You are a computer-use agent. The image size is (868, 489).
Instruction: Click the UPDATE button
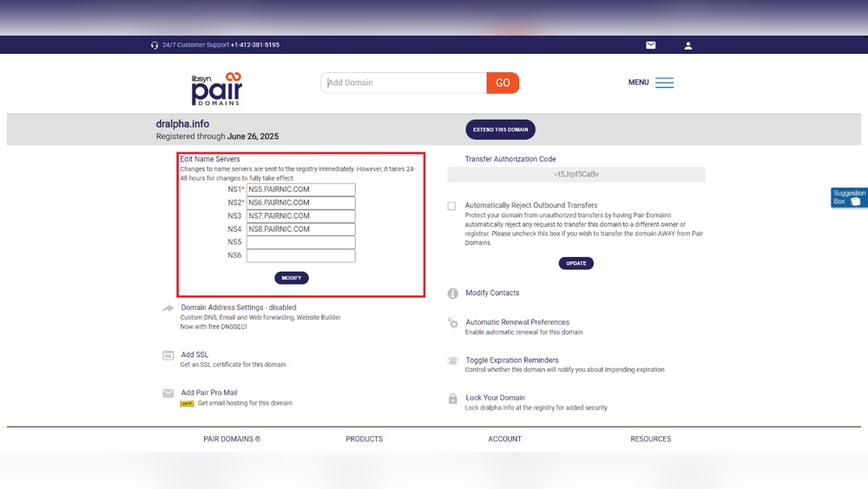(x=575, y=263)
